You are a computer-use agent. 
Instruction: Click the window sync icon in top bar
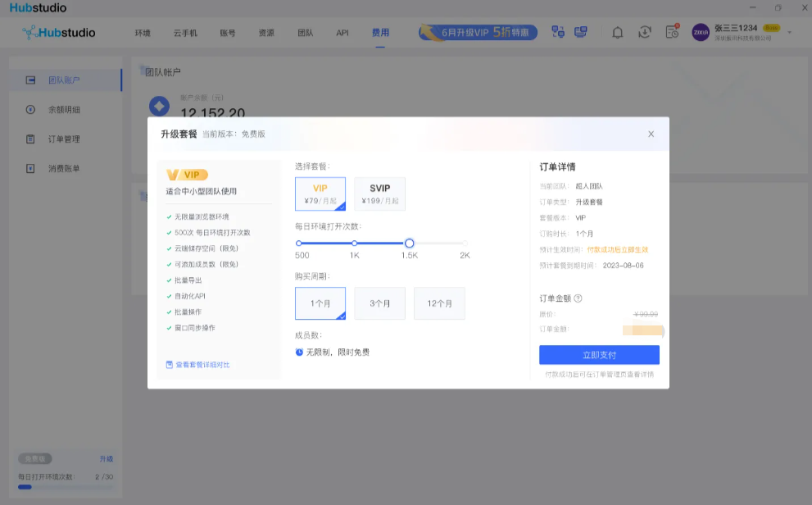[558, 32]
